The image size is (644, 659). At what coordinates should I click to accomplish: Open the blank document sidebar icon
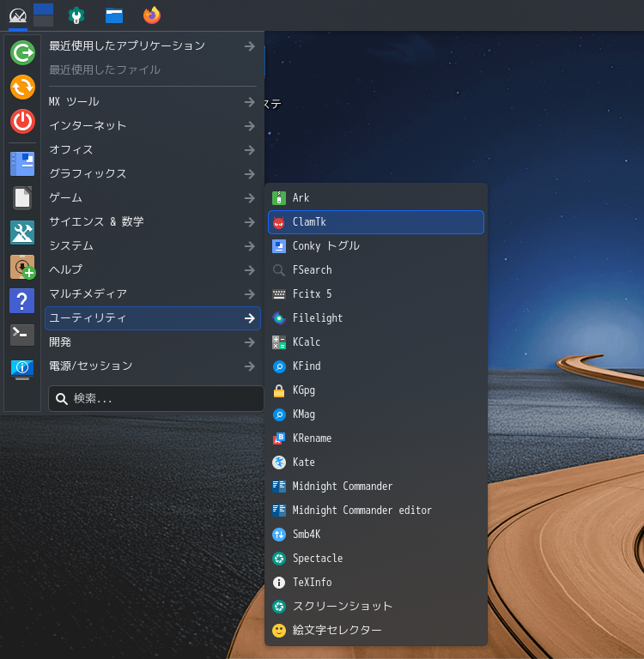(22, 198)
